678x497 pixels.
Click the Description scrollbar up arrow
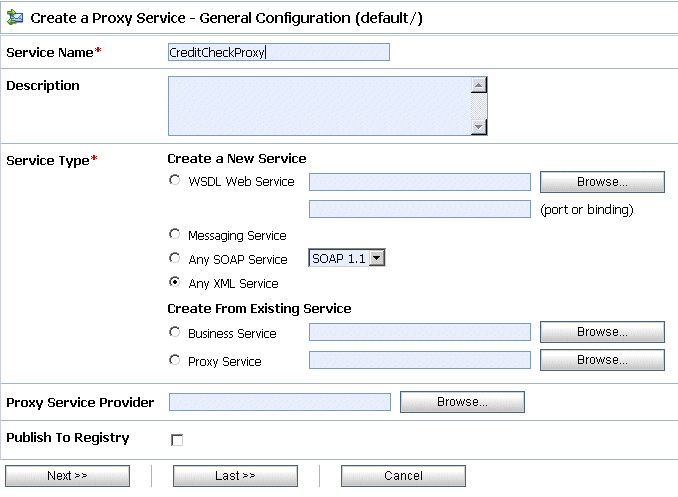pyautogui.click(x=479, y=85)
